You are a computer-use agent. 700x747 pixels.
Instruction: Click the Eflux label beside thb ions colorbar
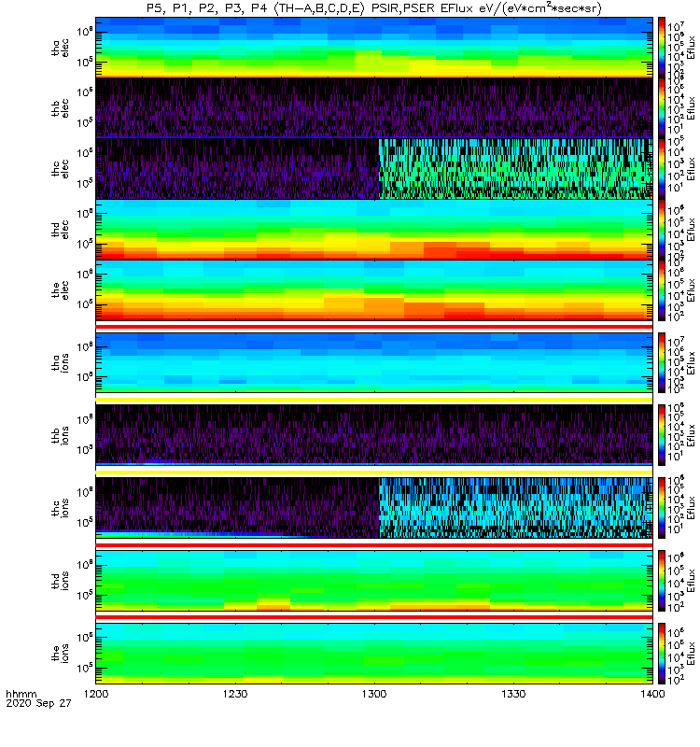pos(691,435)
